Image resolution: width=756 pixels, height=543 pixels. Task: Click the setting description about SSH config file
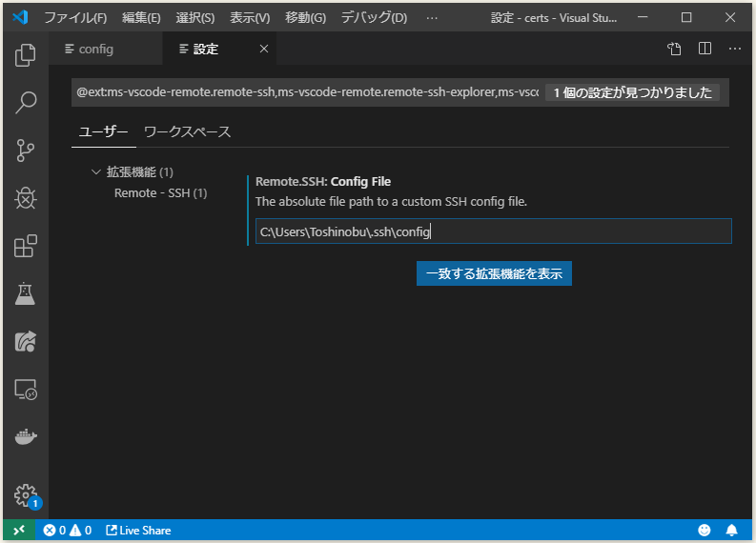coord(391,201)
